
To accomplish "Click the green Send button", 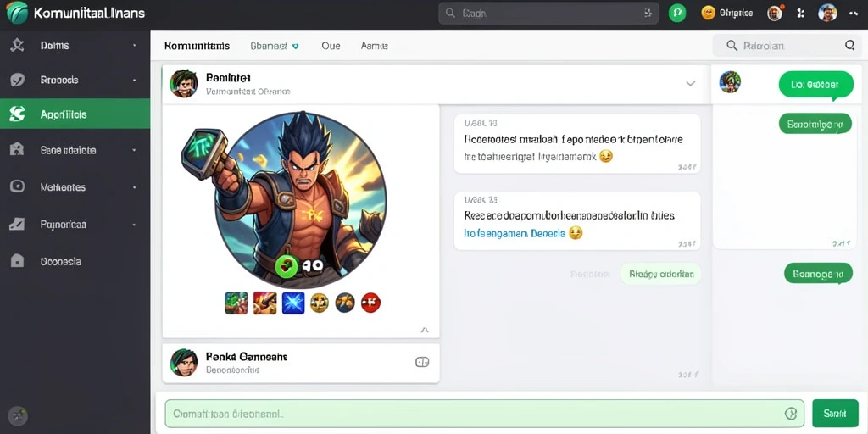I will 834,414.
